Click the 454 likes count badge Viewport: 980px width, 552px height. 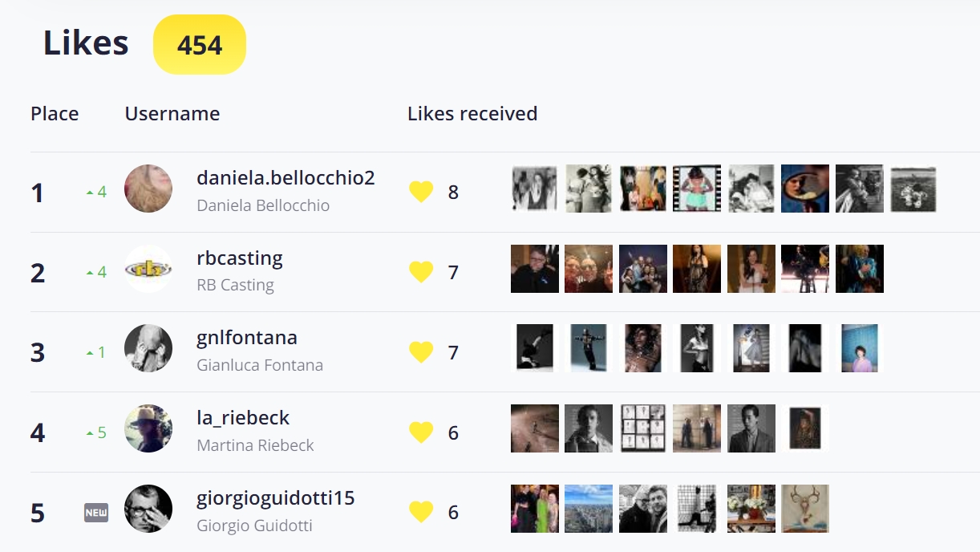tap(200, 45)
